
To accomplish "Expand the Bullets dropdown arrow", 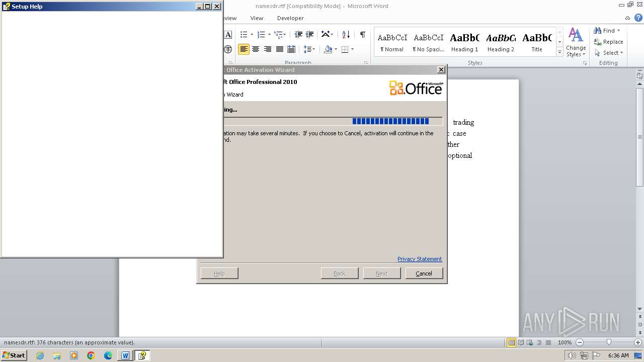I will click(252, 34).
